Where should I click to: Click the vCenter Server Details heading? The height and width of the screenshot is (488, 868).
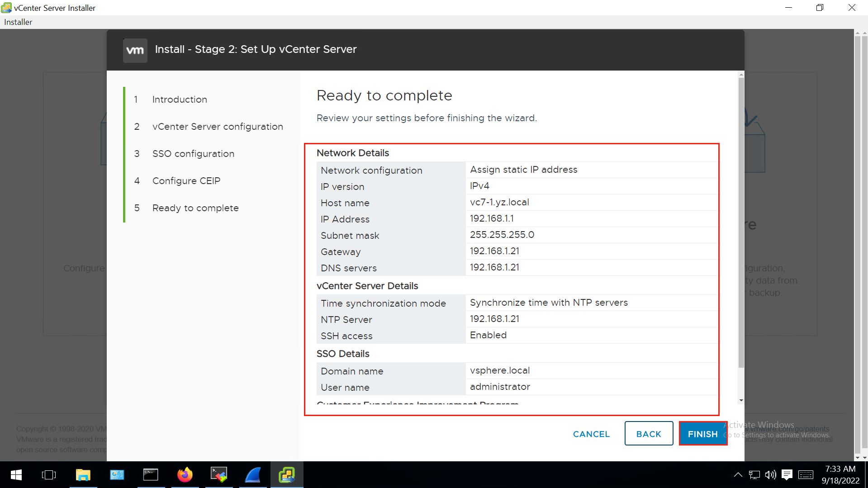click(367, 286)
